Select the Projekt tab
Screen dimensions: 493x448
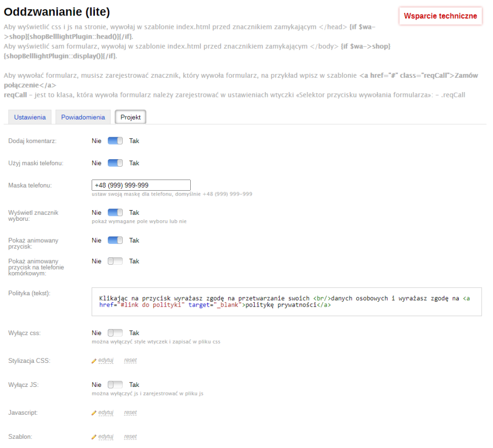coord(130,117)
